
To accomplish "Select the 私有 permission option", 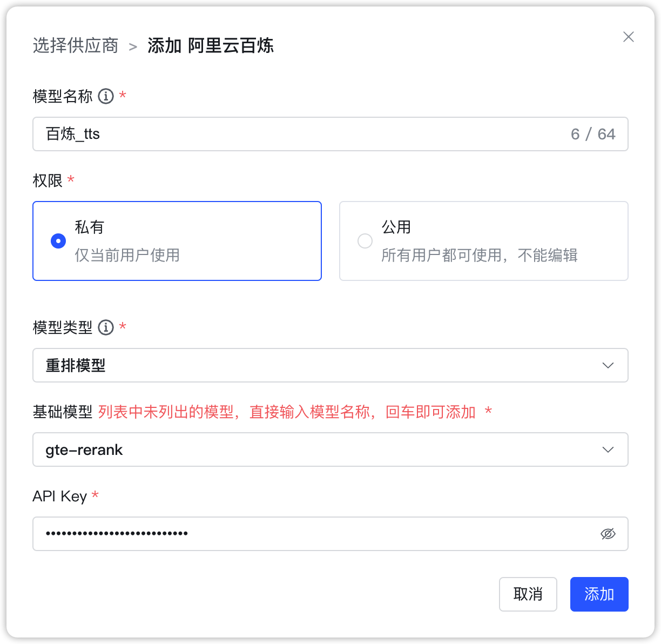I will [x=177, y=241].
